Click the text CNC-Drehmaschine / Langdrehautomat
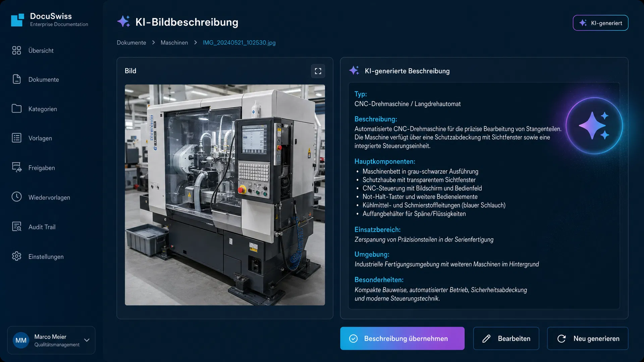Screen dimensions: 644x362 click(408, 104)
